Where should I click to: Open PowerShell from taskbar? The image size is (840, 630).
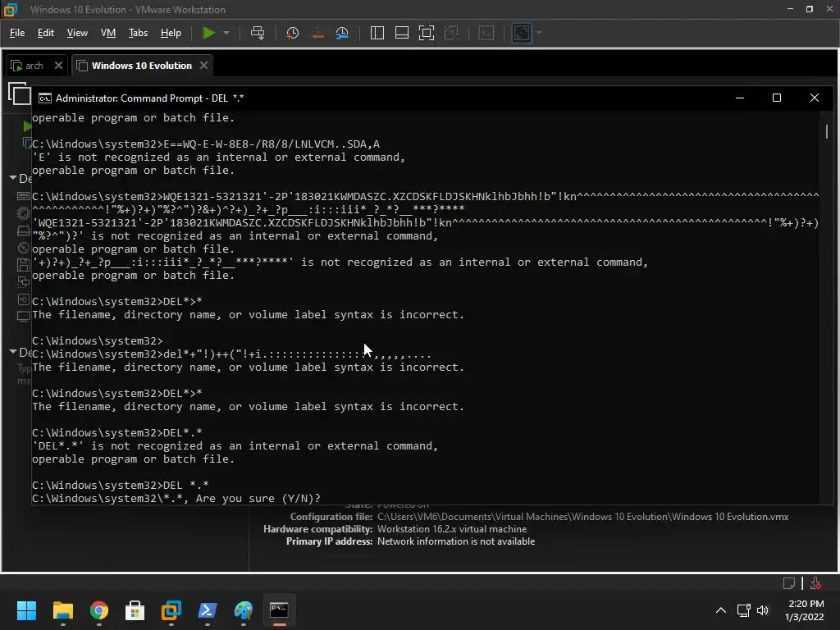[x=208, y=610]
